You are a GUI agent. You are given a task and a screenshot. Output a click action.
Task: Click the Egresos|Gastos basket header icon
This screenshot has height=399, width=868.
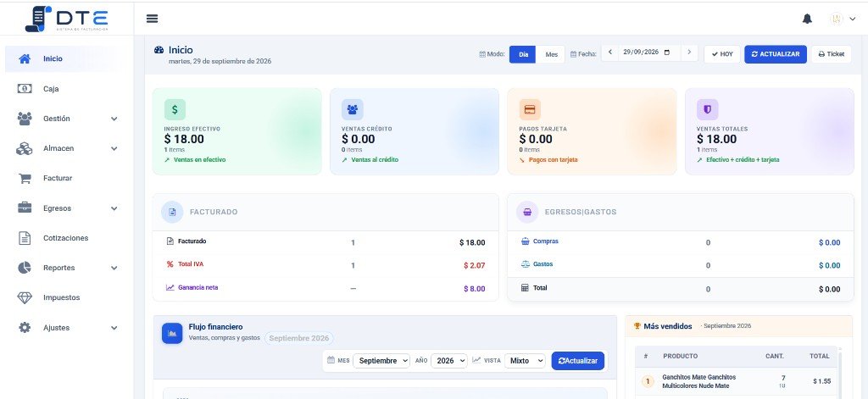tap(527, 212)
